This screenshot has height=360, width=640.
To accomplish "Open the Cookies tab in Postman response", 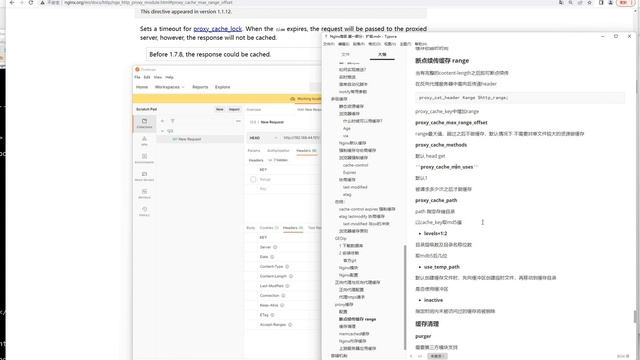I will click(269, 228).
